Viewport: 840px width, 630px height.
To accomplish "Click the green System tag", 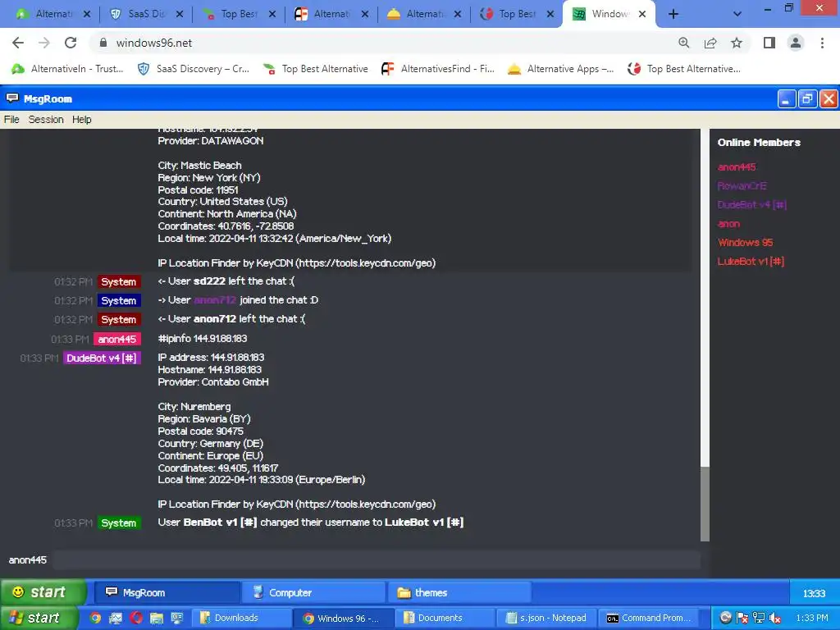I will tap(119, 523).
